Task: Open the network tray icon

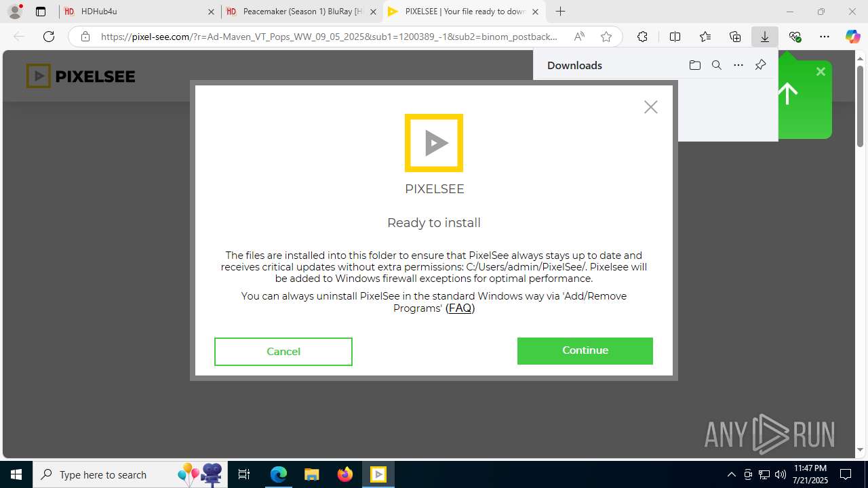Action: 764,474
